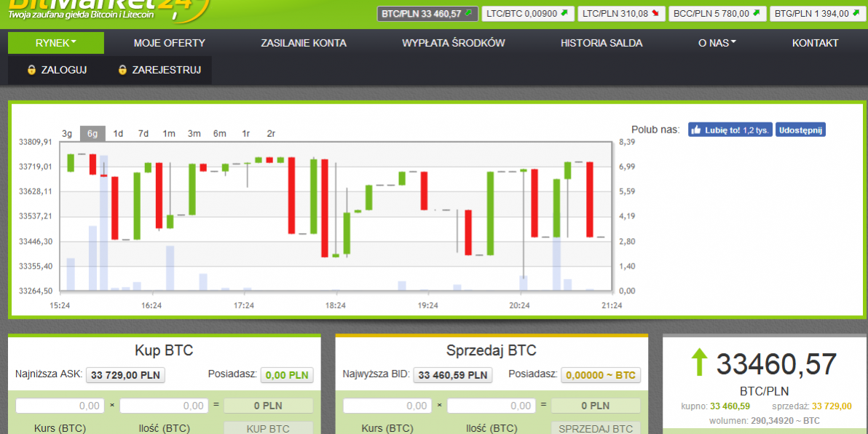Click the lock icon beside ZAREJESTRUJ
868x434 pixels.
[122, 71]
